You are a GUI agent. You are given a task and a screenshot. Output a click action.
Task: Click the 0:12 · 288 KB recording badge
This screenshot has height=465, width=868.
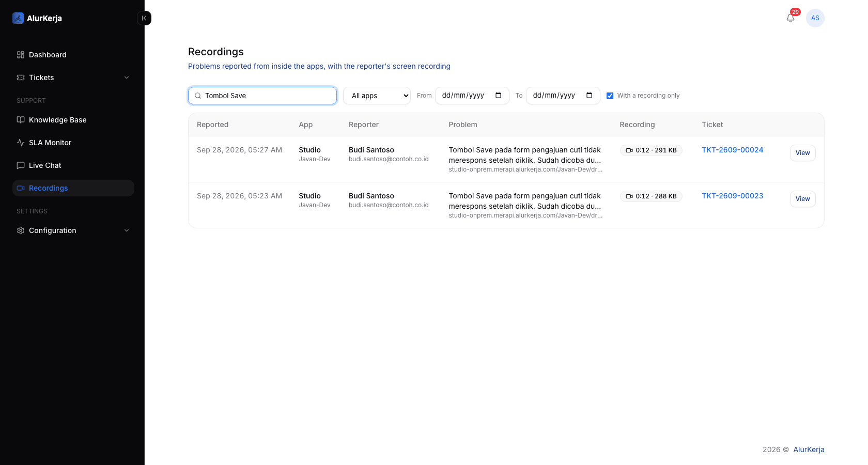(651, 196)
